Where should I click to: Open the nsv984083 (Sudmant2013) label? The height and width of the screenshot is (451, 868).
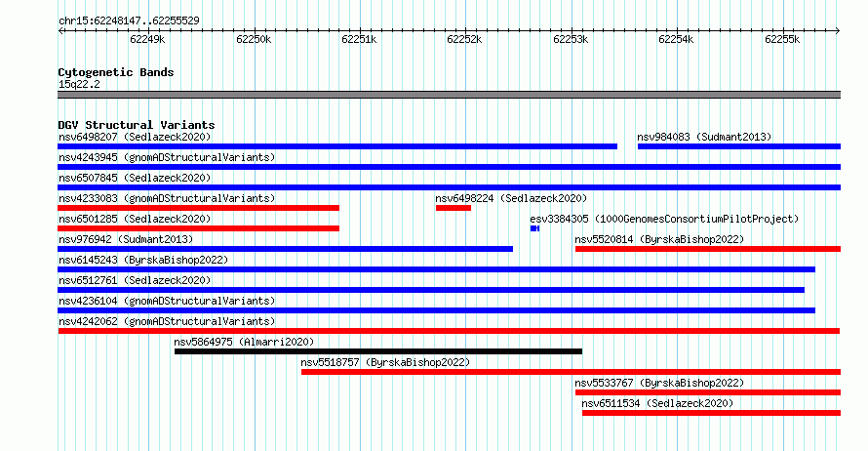(x=704, y=137)
